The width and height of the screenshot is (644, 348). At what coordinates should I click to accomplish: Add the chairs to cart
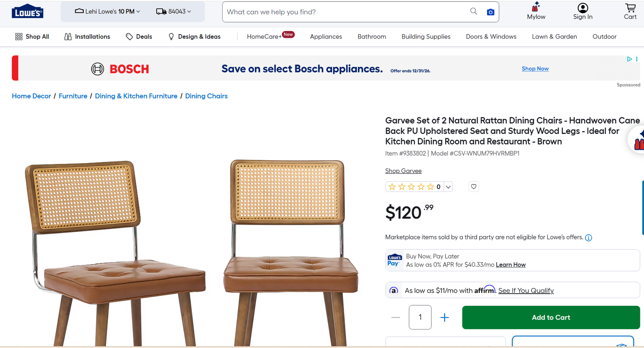551,317
